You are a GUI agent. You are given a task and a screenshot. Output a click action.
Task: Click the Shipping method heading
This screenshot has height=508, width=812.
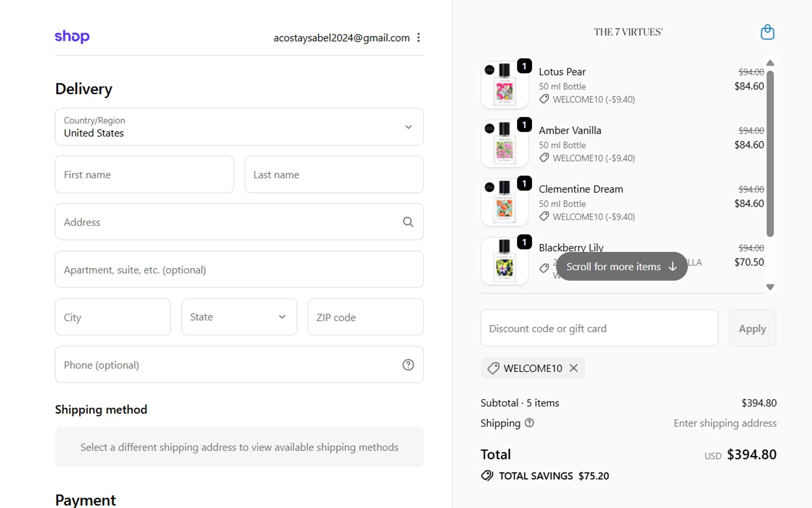(101, 409)
